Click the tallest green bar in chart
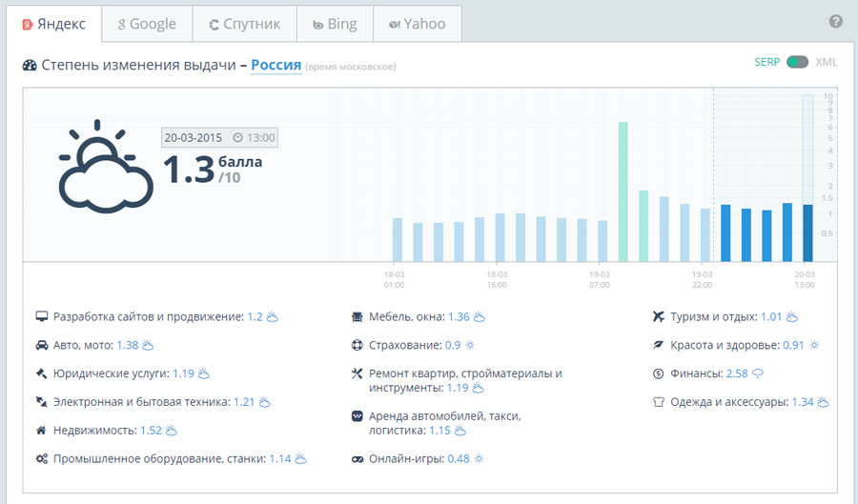The height and width of the screenshot is (504, 858). pos(623,191)
